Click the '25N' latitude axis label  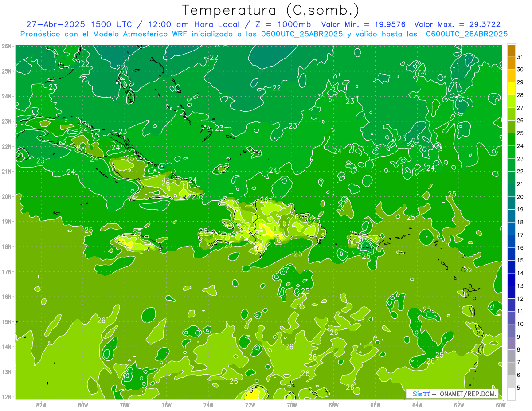7,71
